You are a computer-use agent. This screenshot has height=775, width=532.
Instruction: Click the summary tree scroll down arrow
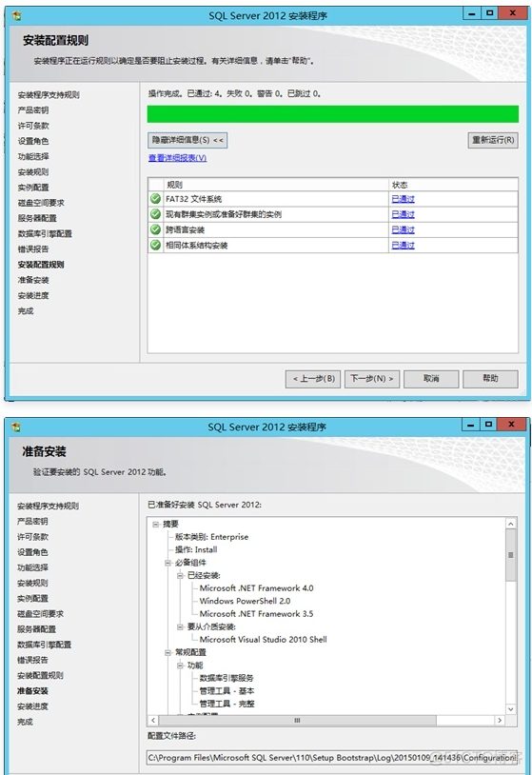tap(511, 708)
